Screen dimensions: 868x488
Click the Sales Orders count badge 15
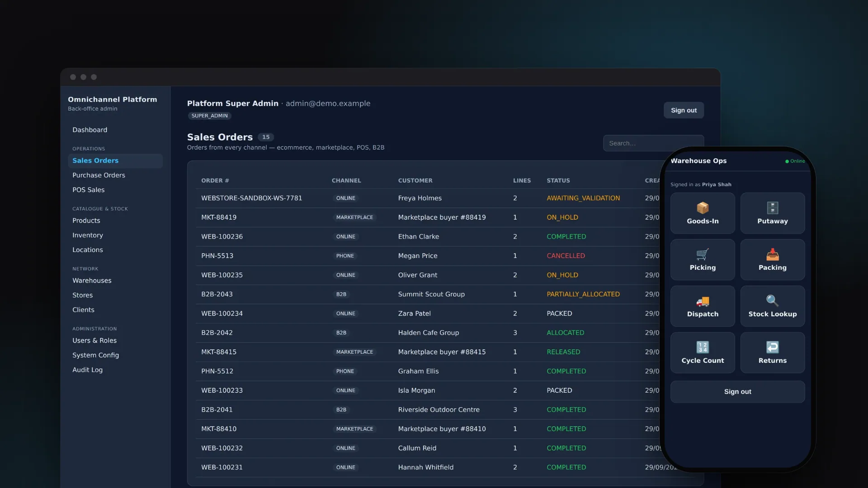click(x=266, y=137)
